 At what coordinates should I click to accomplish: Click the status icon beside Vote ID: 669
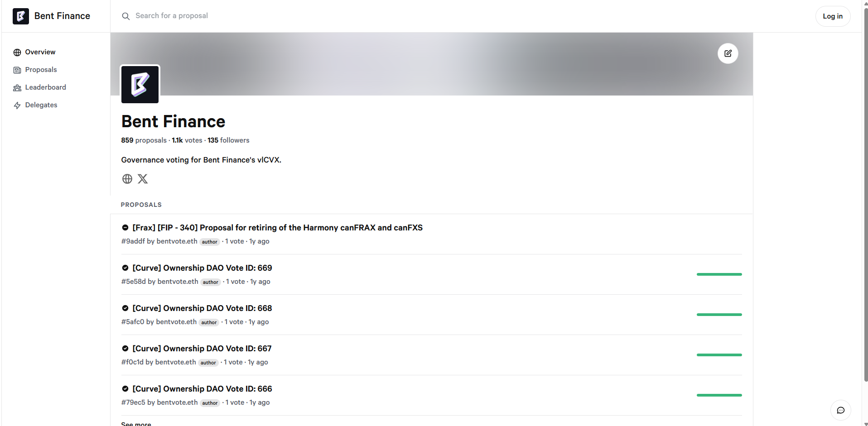(x=125, y=268)
